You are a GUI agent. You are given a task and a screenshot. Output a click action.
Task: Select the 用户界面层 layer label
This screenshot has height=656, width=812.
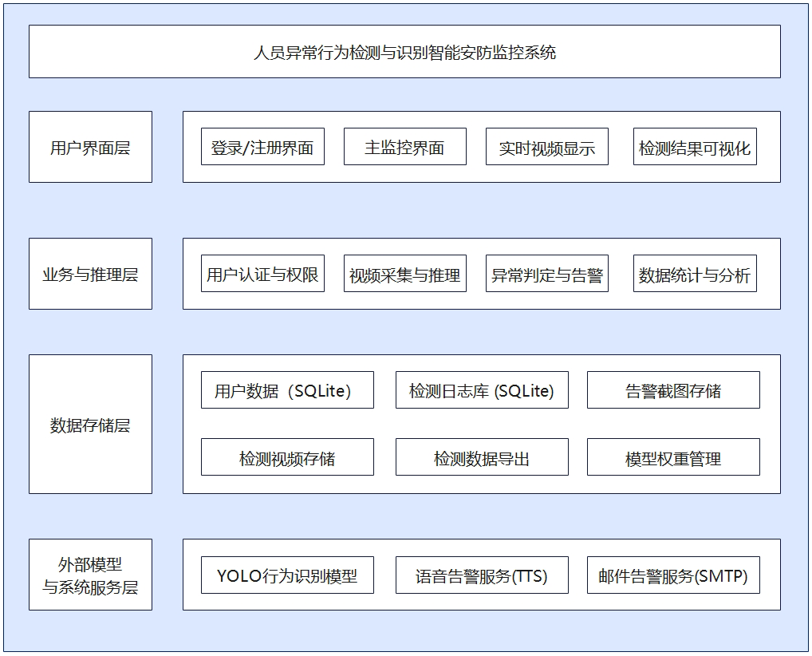pyautogui.click(x=90, y=148)
